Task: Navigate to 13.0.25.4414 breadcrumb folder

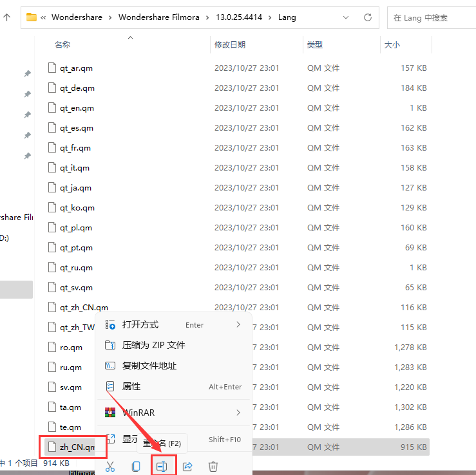Action: pyautogui.click(x=239, y=17)
